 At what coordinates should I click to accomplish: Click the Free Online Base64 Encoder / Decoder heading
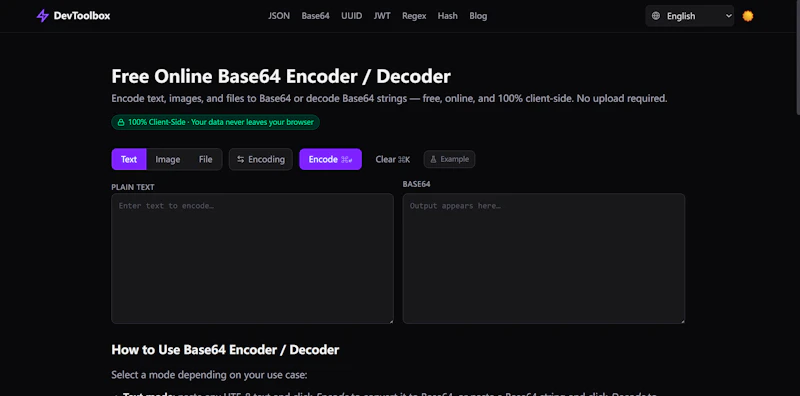[x=281, y=77]
